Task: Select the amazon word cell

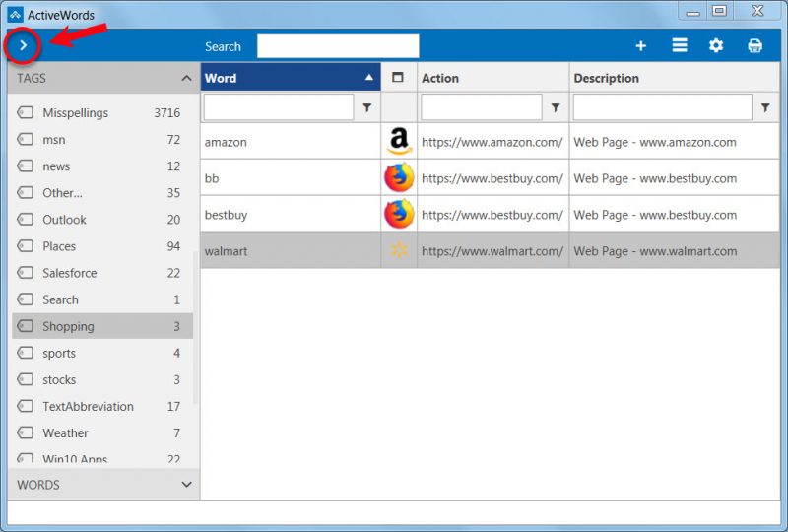Action: click(x=291, y=142)
